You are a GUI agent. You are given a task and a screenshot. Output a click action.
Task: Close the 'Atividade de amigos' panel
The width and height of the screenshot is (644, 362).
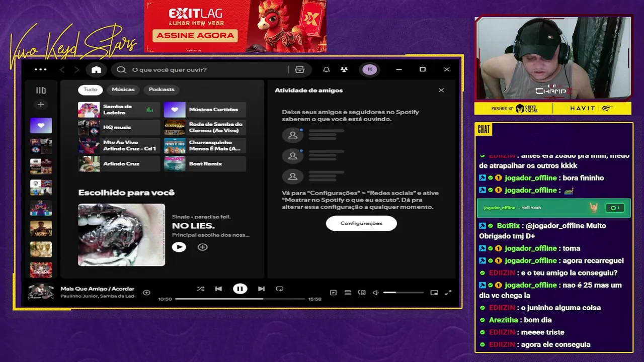[441, 90]
